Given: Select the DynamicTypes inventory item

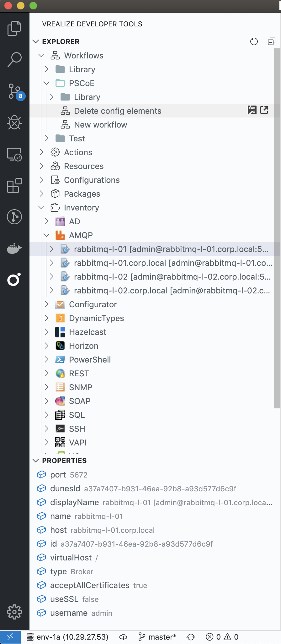Looking at the screenshot, I should click(96, 318).
